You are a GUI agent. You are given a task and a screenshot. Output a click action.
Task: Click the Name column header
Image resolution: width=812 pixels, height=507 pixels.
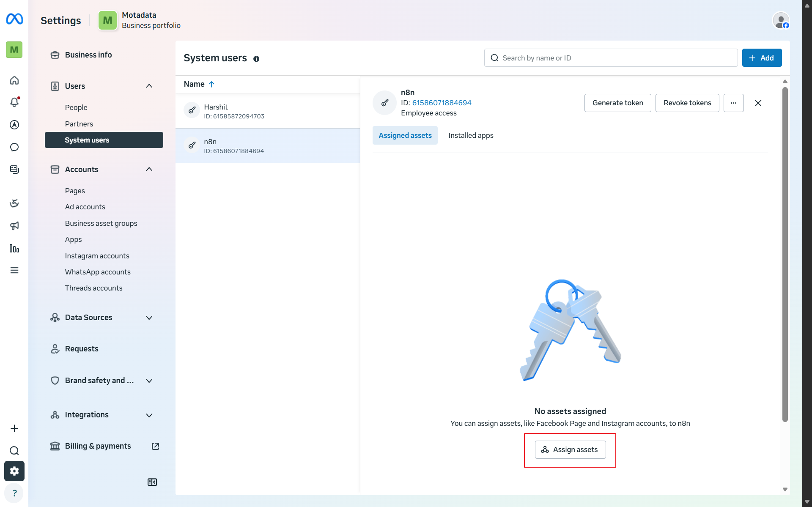pyautogui.click(x=194, y=84)
